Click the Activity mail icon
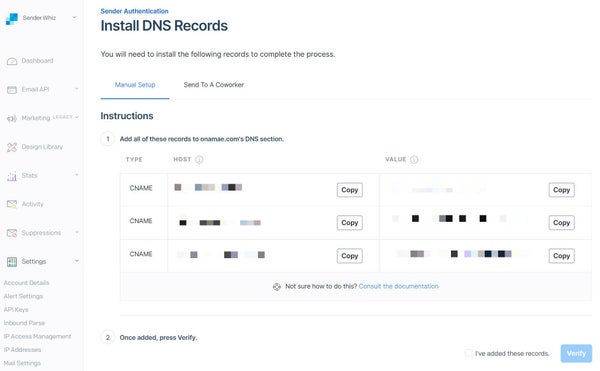The height and width of the screenshot is (371, 600). pyautogui.click(x=12, y=204)
